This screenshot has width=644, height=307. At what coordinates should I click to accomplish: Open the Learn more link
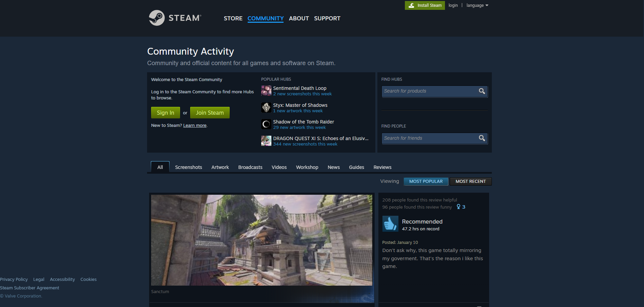tap(195, 125)
